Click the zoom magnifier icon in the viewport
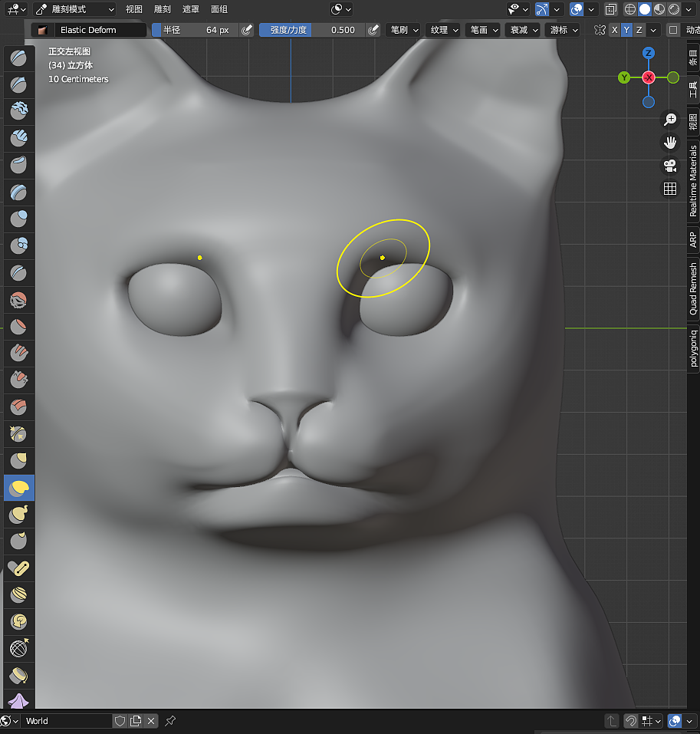 (x=670, y=120)
